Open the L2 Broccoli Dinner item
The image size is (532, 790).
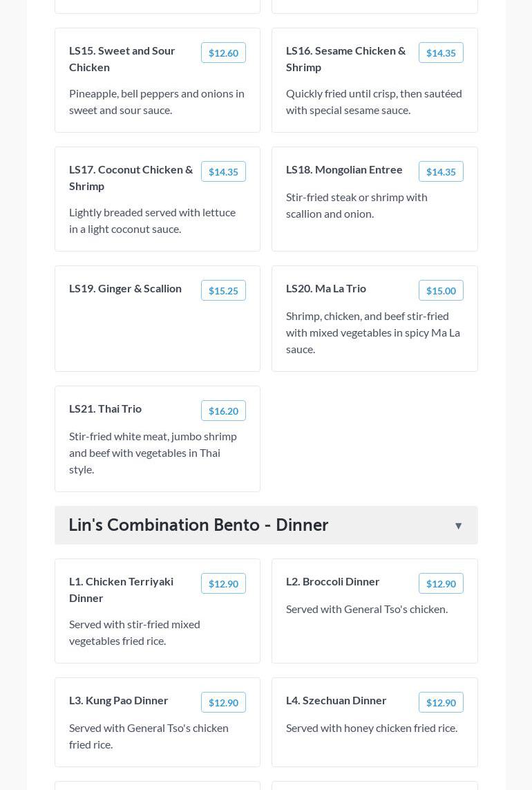(x=333, y=581)
